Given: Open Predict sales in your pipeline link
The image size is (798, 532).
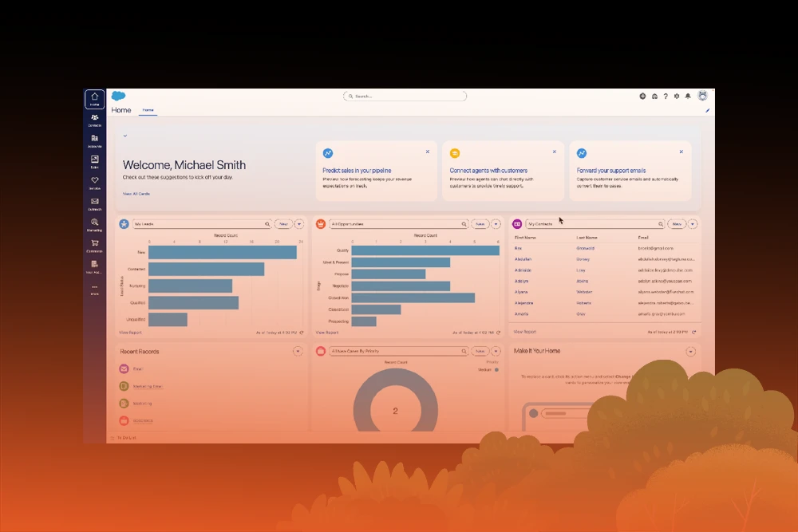Looking at the screenshot, I should (357, 171).
